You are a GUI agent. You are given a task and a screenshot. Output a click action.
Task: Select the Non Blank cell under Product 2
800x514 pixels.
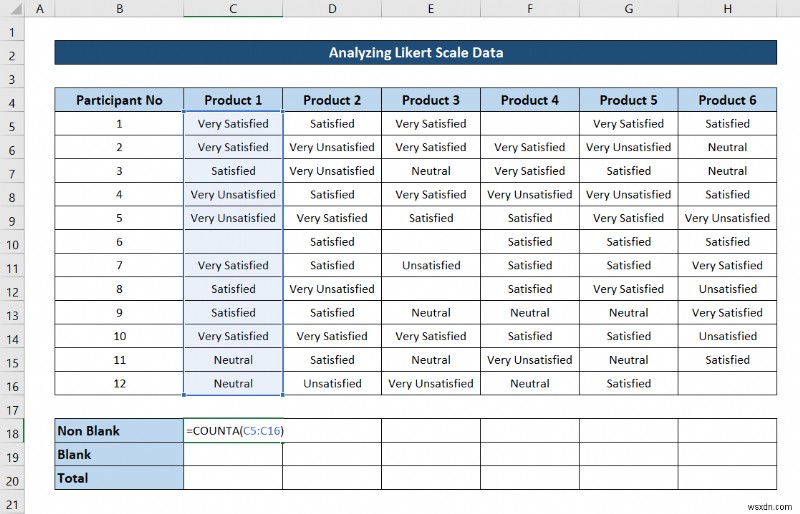tap(332, 431)
